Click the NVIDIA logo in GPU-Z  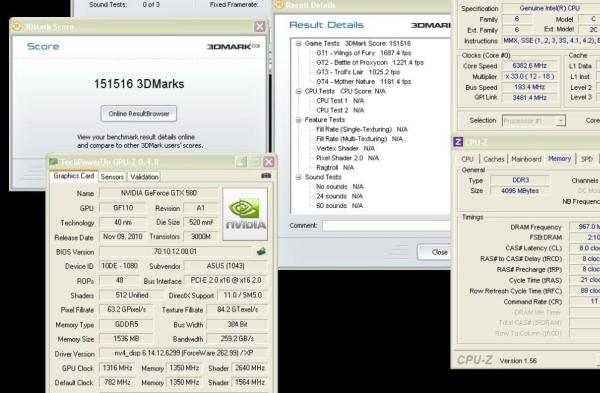pyautogui.click(x=245, y=214)
